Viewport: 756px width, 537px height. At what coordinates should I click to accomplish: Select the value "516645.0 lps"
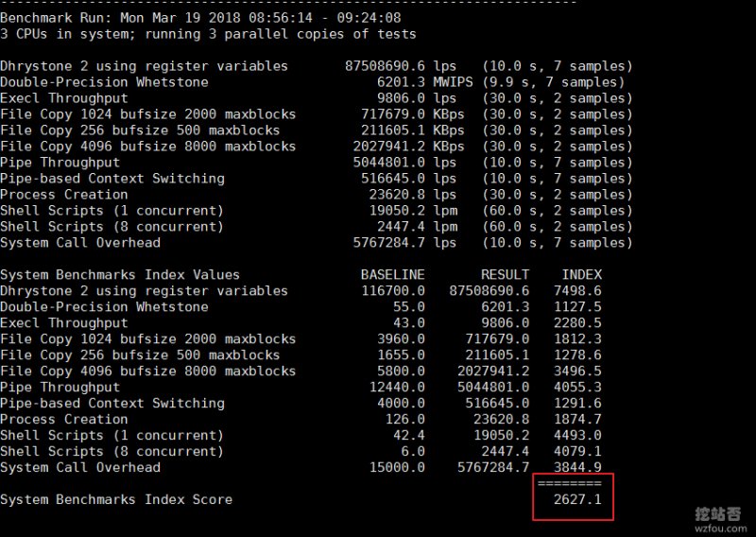coord(408,179)
